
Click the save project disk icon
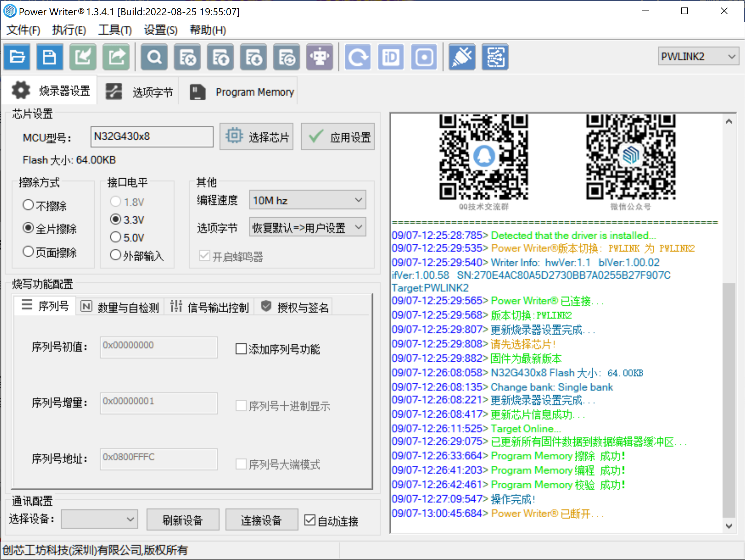[50, 57]
